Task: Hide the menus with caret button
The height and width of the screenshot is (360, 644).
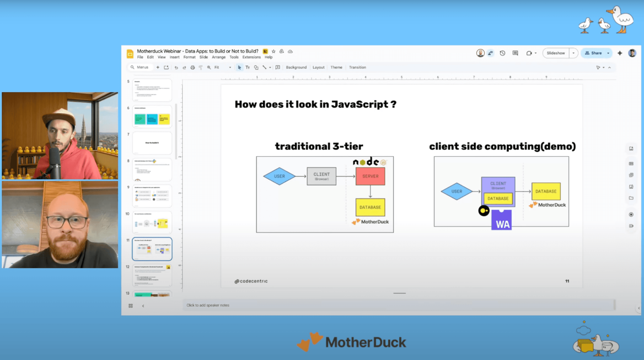Action: [x=609, y=67]
